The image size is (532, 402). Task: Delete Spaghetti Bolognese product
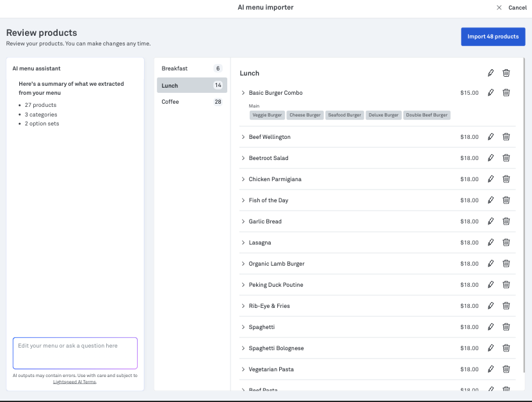[506, 348]
